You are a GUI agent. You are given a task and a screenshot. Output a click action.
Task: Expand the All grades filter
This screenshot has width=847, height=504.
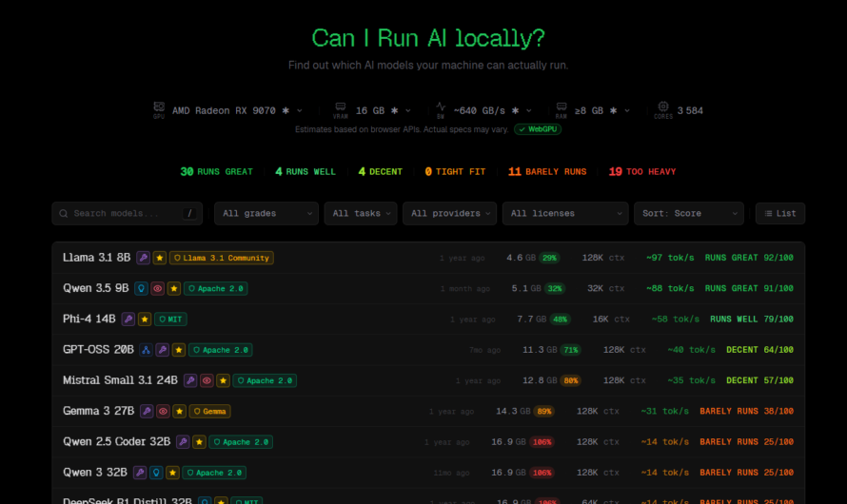[266, 214]
